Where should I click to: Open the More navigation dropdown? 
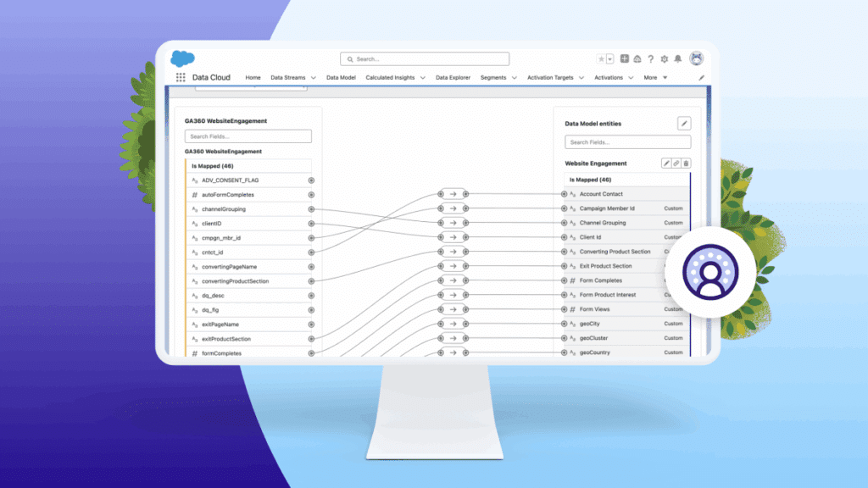(655, 78)
